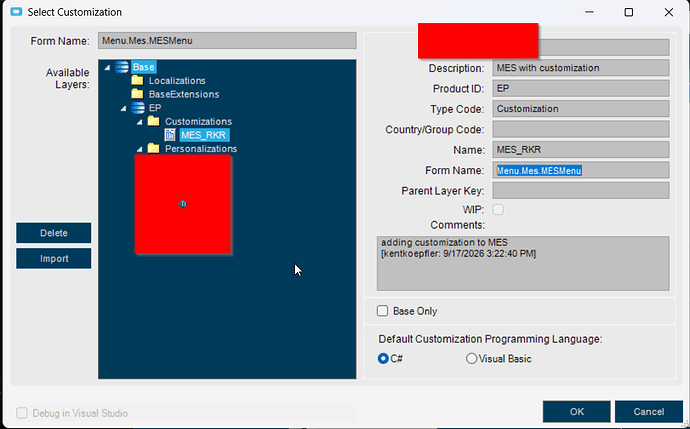Screen dimensions: 690x429
Task: Enable the Base Only checkbox
Action: (x=382, y=311)
